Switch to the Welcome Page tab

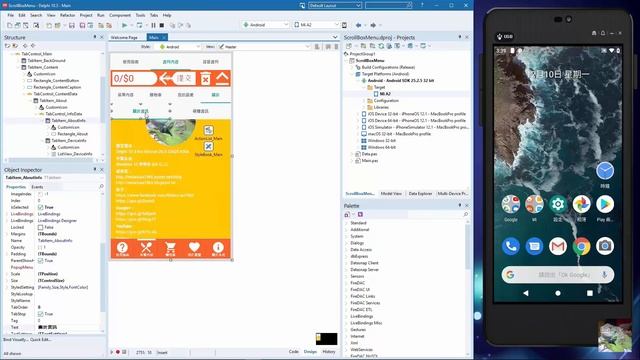(124, 37)
